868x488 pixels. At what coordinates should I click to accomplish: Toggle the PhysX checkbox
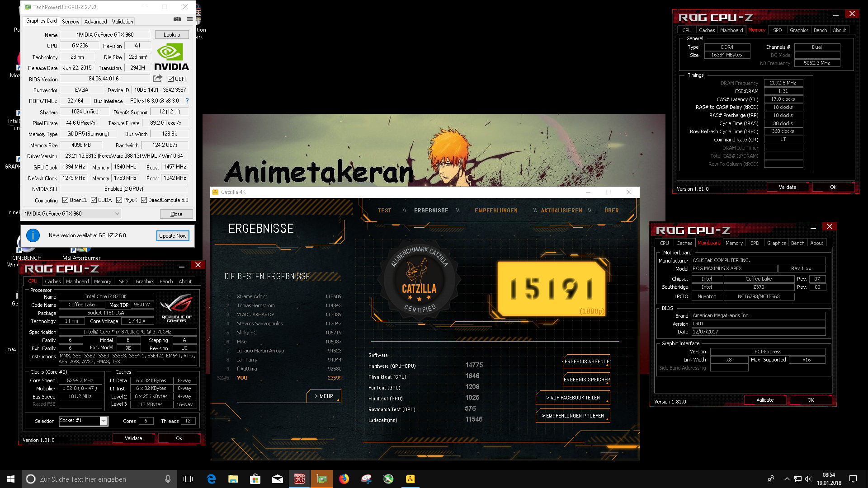point(119,200)
